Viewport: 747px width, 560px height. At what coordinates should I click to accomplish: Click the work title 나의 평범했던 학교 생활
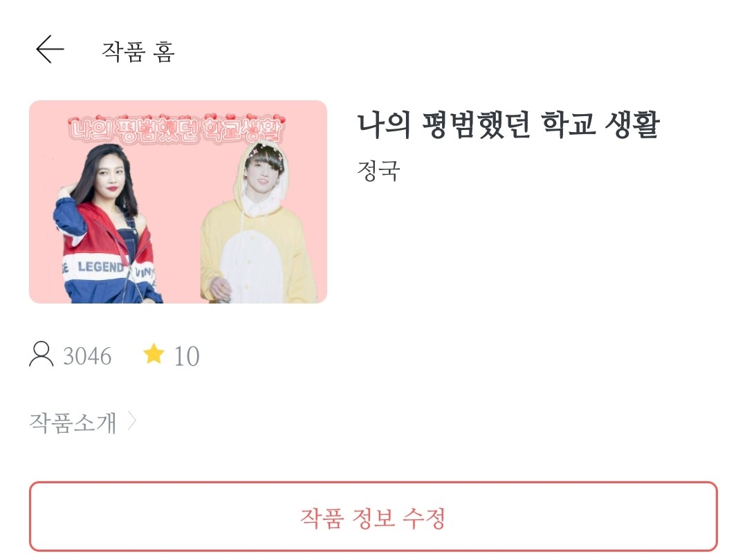508,124
